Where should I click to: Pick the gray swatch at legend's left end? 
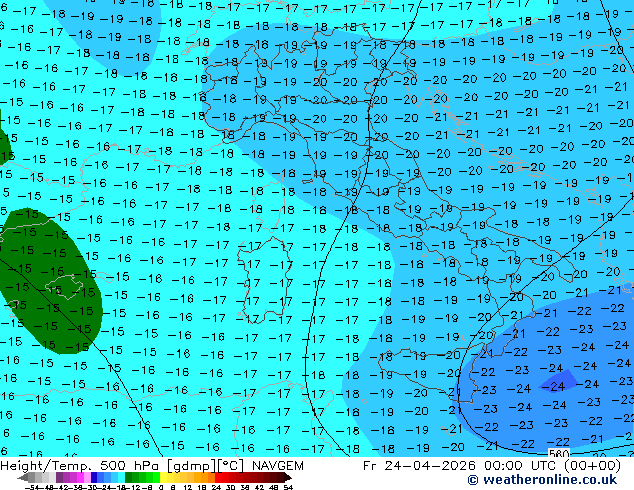click(x=30, y=477)
